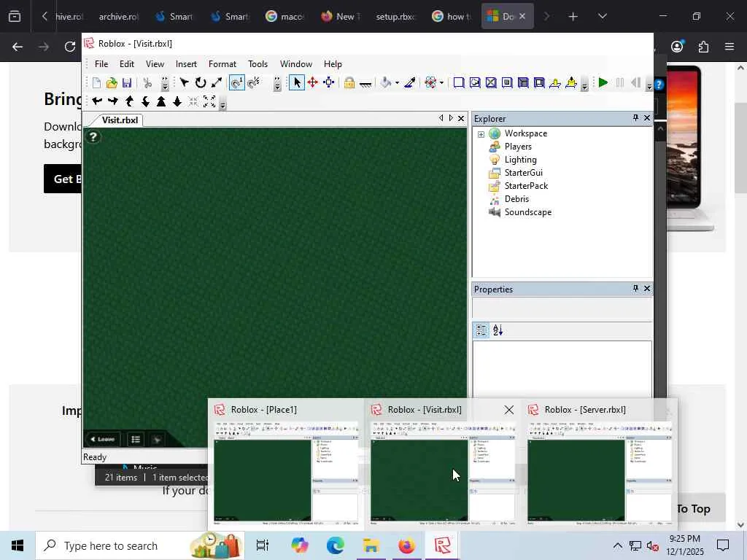The height and width of the screenshot is (560, 747).
Task: Create a new file with toolbar icon
Action: coord(97,83)
